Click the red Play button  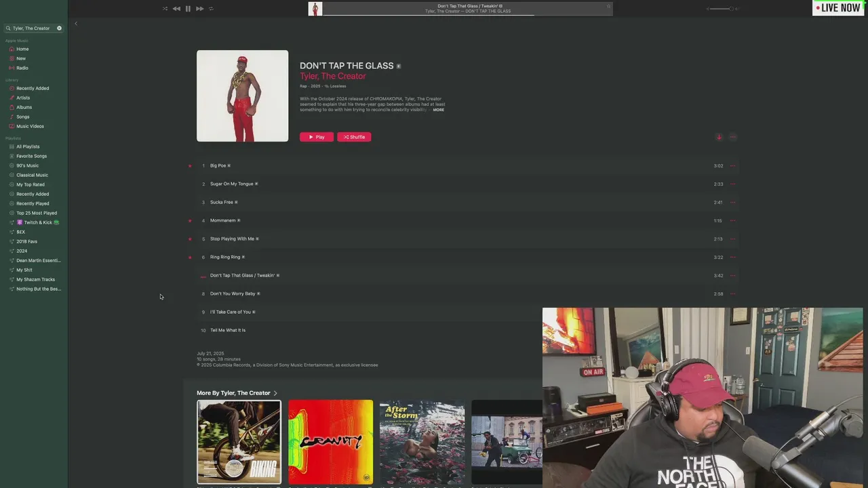click(x=317, y=137)
